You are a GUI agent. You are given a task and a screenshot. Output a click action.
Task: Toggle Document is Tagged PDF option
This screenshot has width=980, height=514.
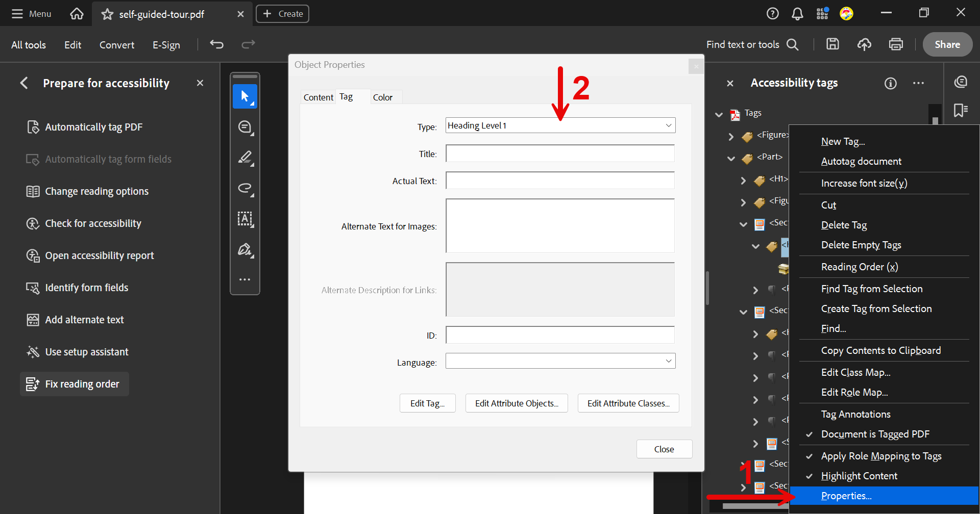(875, 434)
